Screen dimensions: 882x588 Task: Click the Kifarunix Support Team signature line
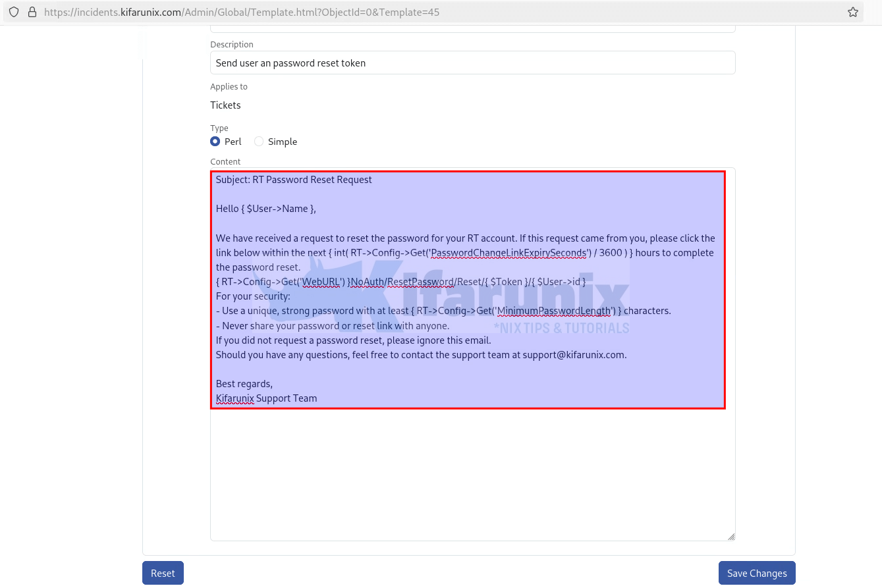click(266, 398)
